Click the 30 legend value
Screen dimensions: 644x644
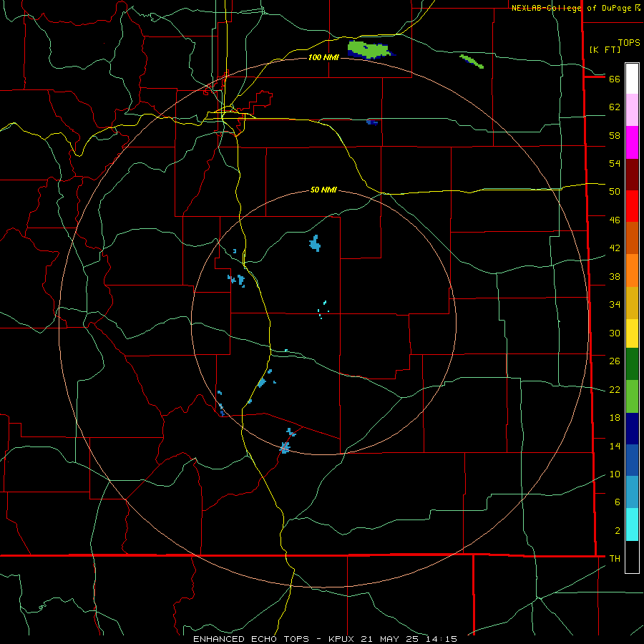pyautogui.click(x=615, y=333)
